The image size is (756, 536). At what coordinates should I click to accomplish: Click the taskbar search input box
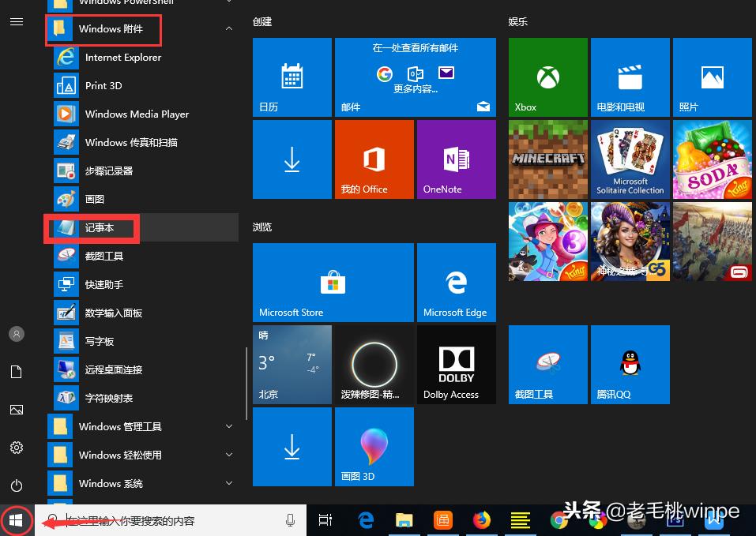(170, 520)
